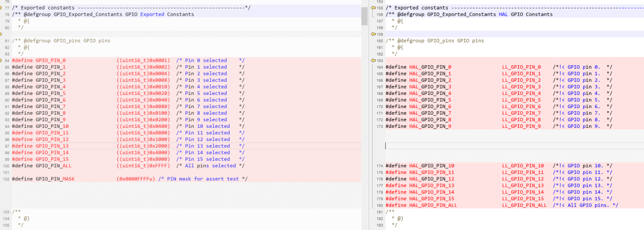Click the 'GPIO Exported Constants' text on line 78
644x230 pixels.
click(160, 14)
